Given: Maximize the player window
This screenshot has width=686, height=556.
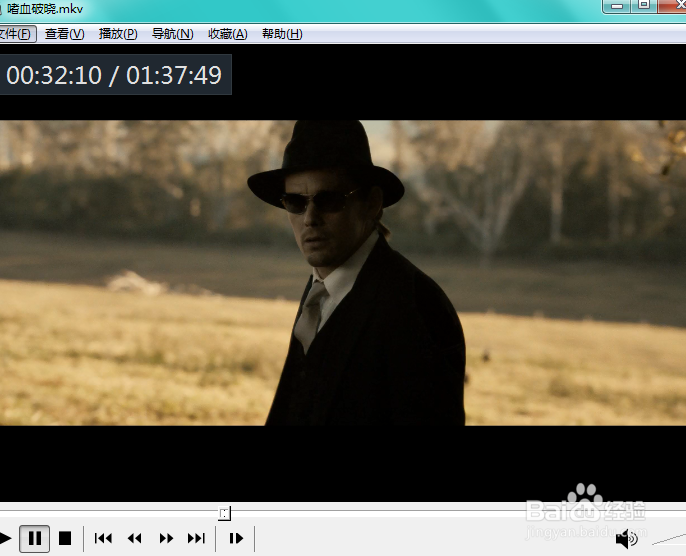Looking at the screenshot, I should pos(644,6).
